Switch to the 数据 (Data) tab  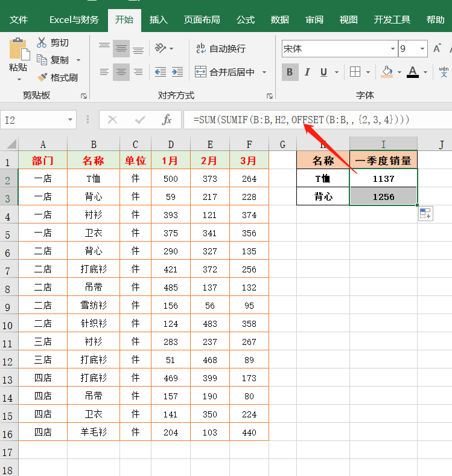(279, 20)
